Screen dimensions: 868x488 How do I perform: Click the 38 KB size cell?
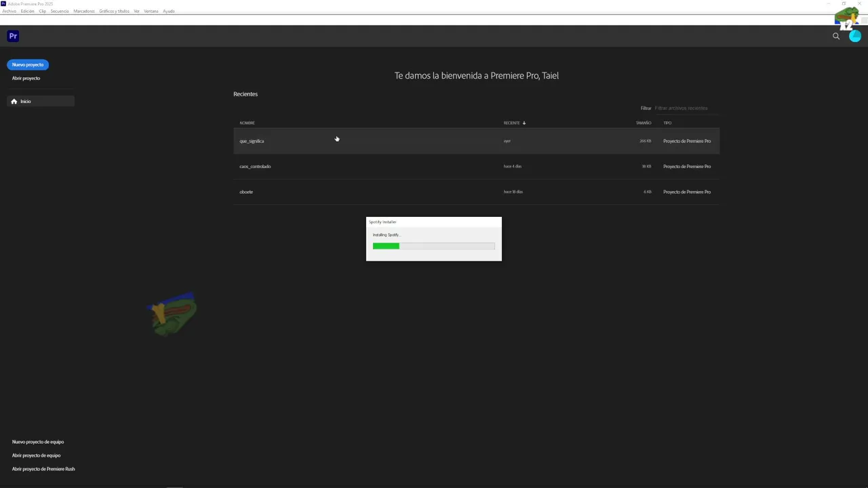pyautogui.click(x=646, y=166)
